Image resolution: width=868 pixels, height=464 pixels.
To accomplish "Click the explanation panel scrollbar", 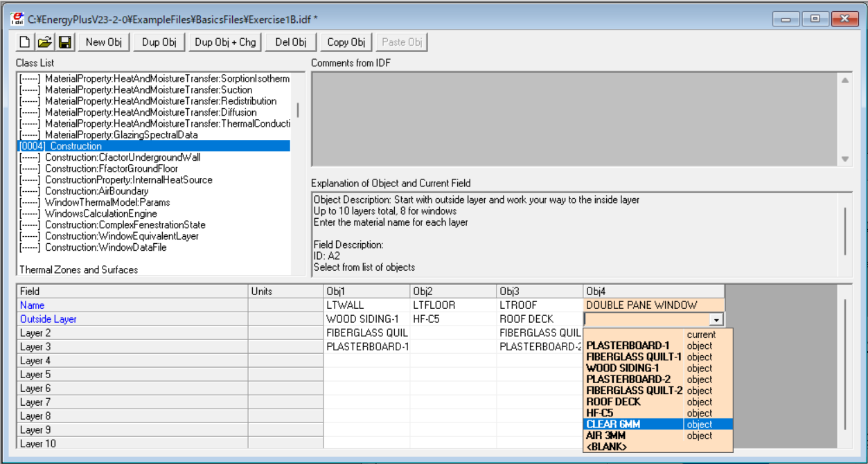I will [845, 231].
